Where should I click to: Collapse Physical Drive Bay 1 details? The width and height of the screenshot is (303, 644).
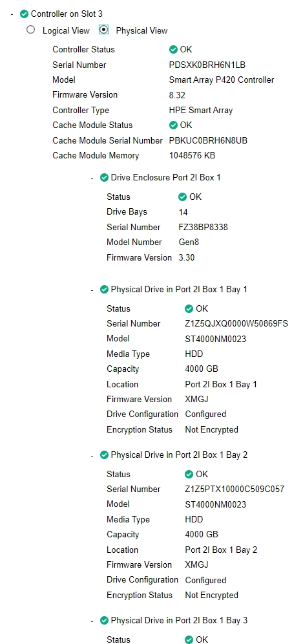tap(93, 290)
